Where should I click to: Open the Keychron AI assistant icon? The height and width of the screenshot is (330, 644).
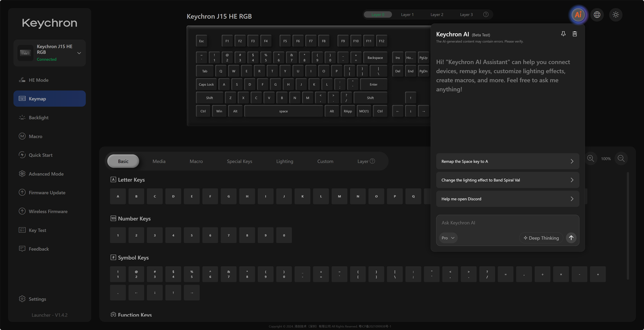pyautogui.click(x=578, y=14)
